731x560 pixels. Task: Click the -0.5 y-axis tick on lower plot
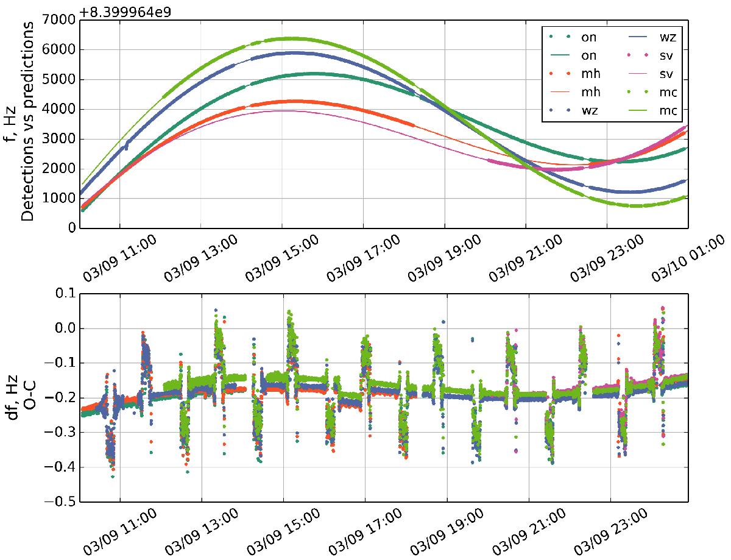58,502
